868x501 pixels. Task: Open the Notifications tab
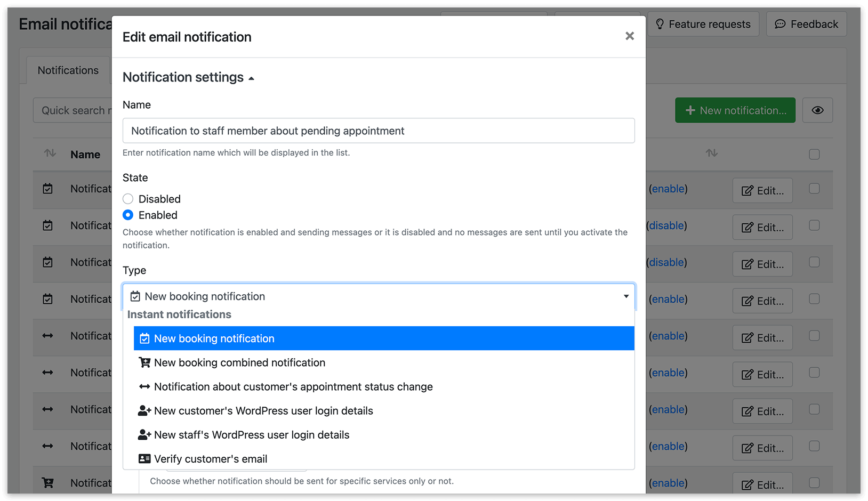(x=68, y=70)
